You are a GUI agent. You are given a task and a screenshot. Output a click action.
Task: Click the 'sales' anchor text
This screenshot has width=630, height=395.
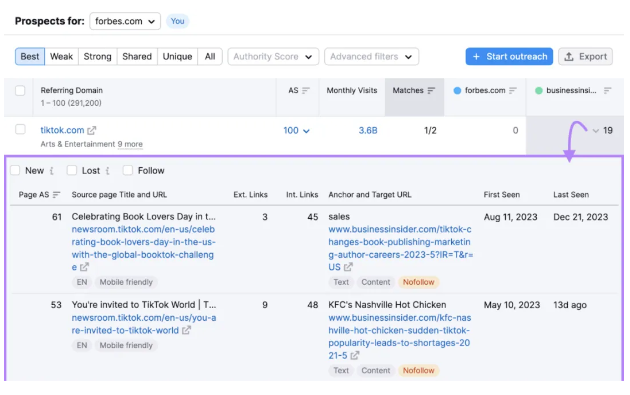coord(339,217)
